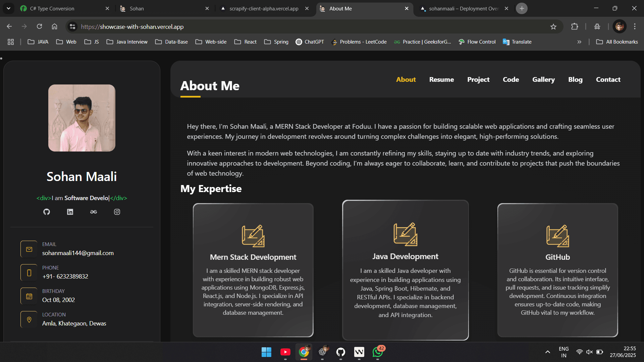
Task: Select Resume in the navigation menu
Action: click(x=441, y=79)
